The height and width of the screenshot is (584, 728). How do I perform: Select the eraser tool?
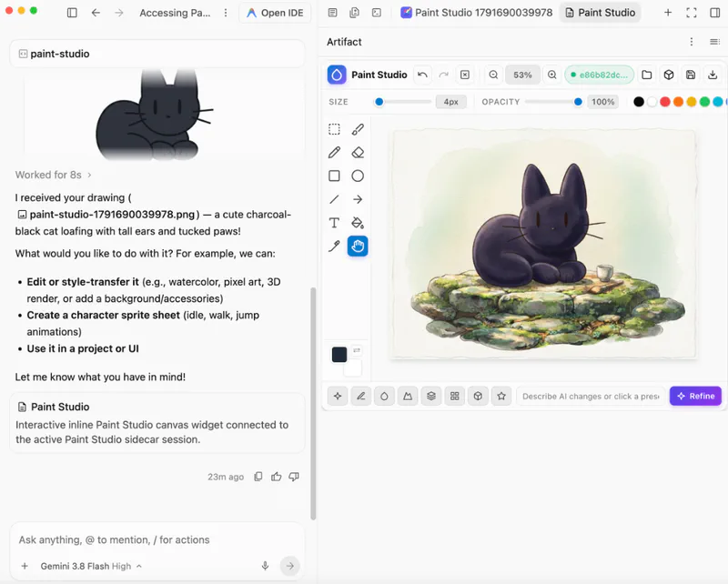point(358,153)
